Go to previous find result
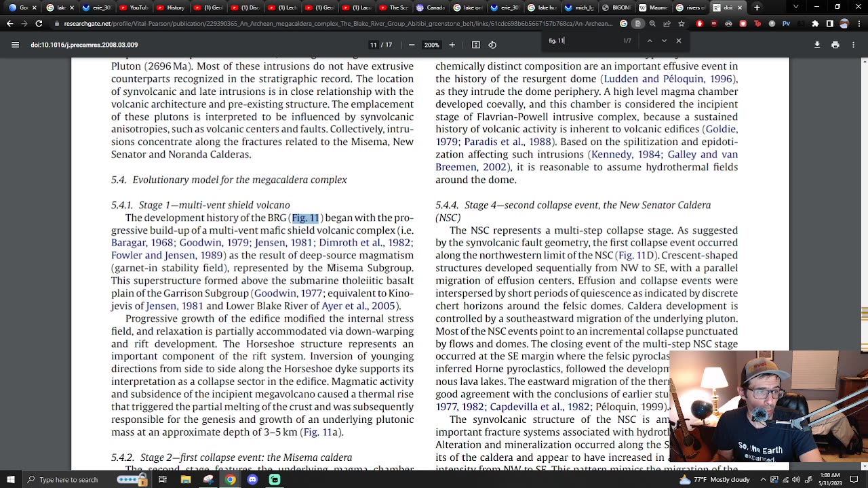This screenshot has width=868, height=488. (x=649, y=41)
